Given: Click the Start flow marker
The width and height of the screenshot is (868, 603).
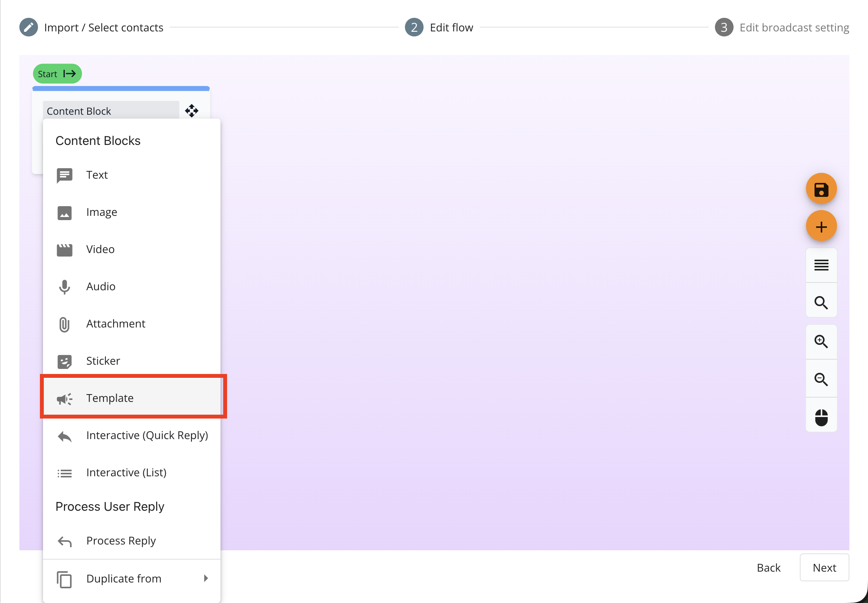Looking at the screenshot, I should 57,74.
